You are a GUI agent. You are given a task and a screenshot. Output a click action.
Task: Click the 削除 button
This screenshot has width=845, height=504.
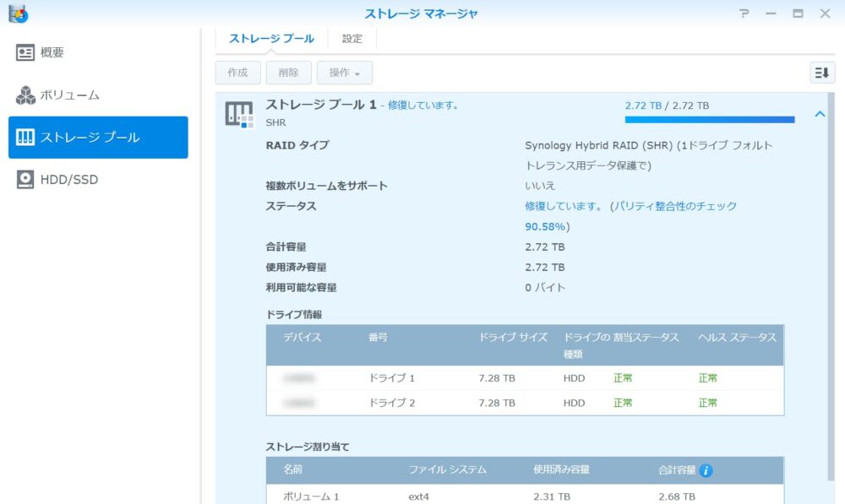pos(288,73)
